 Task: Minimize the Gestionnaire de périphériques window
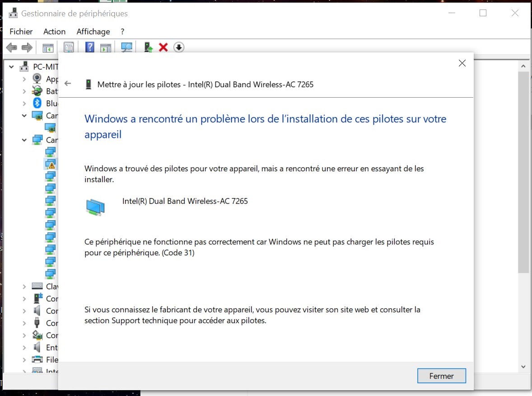point(452,13)
